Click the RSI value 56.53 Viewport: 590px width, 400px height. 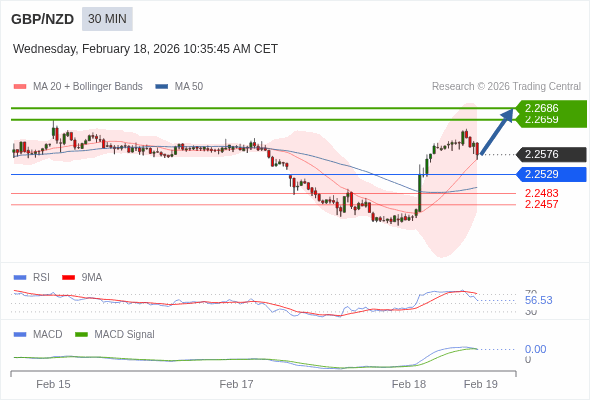click(538, 300)
